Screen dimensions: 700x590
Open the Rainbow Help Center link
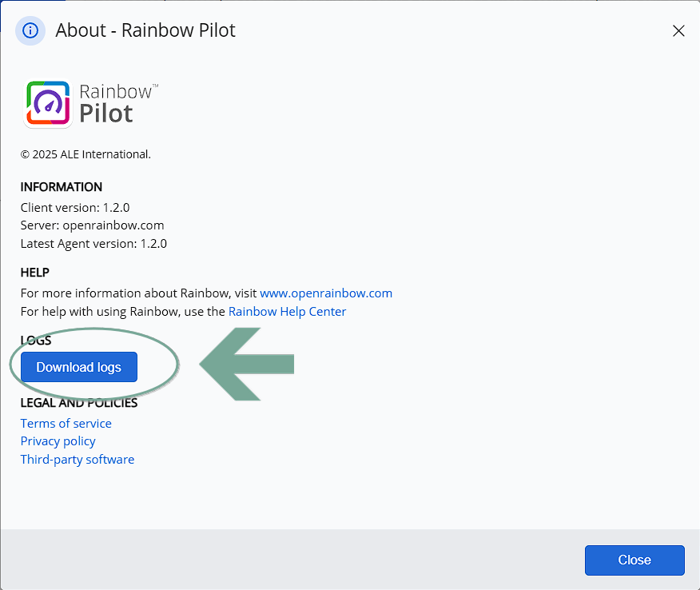287,311
